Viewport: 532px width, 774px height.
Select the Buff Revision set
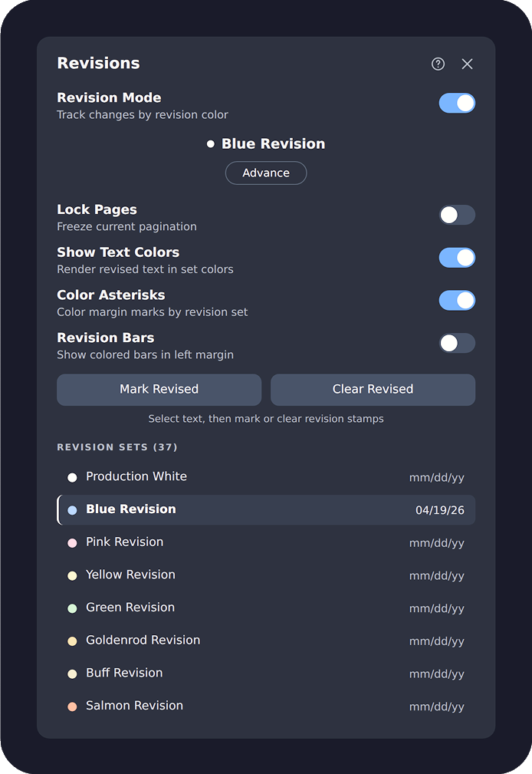pyautogui.click(x=266, y=674)
